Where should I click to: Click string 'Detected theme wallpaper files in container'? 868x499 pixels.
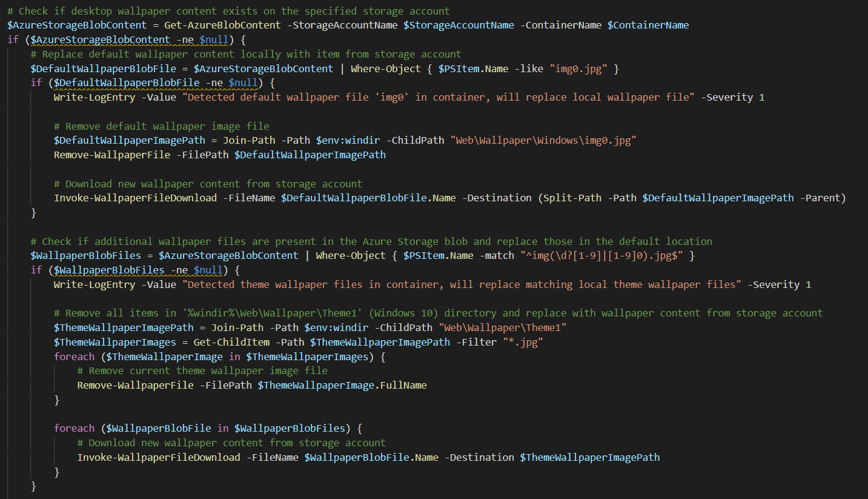[x=462, y=284]
